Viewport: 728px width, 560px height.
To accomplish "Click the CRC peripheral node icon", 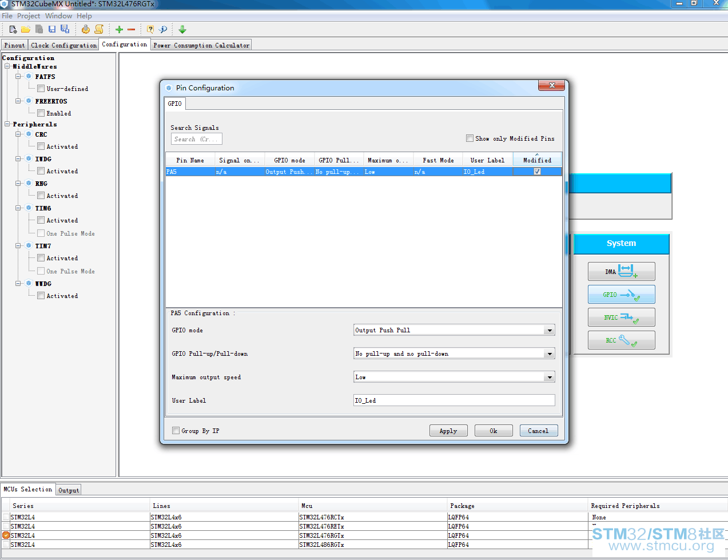I will click(29, 134).
